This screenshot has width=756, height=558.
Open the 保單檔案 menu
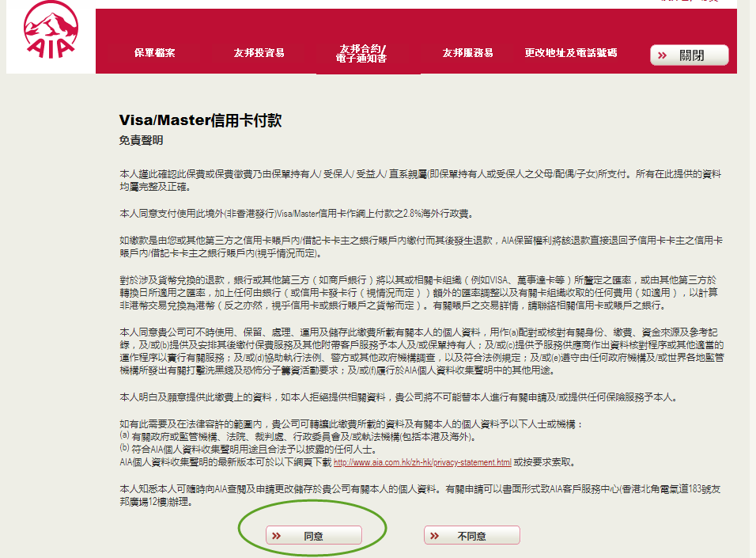155,53
